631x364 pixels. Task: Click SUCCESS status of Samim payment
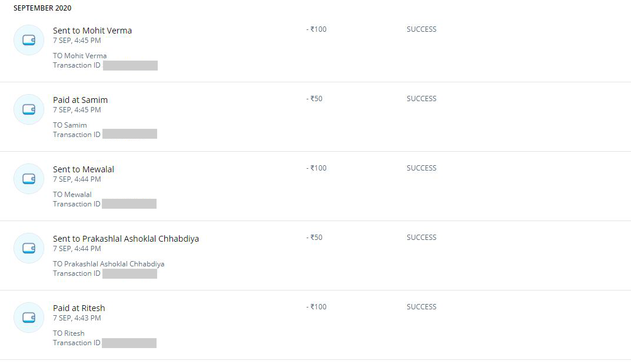421,99
